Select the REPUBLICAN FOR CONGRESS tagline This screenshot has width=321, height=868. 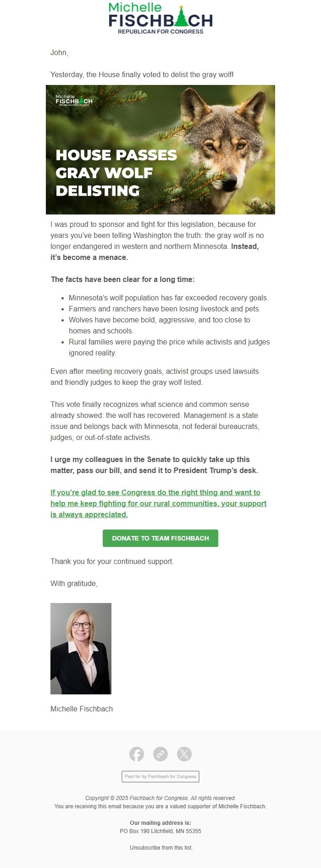(160, 31)
